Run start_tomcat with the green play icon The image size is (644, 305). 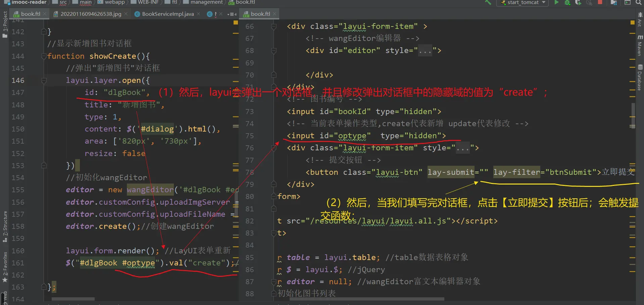(556, 2)
